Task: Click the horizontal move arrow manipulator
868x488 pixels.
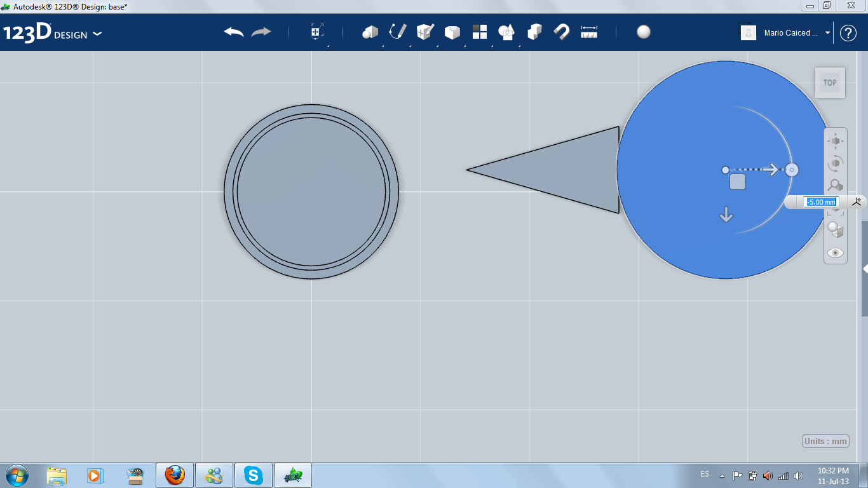Action: [771, 169]
